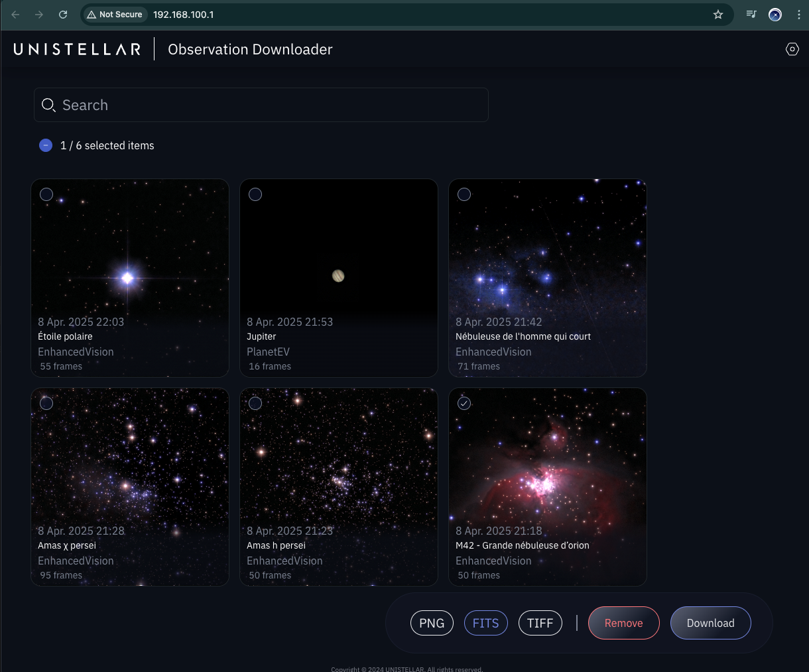Choose the FITS format option
Screen dimensions: 809x672
tap(485, 623)
